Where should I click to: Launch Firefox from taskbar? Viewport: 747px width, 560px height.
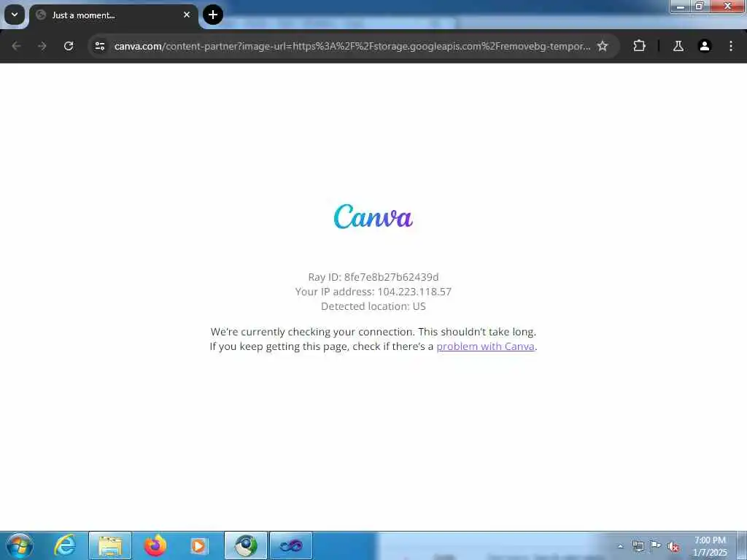(x=155, y=545)
